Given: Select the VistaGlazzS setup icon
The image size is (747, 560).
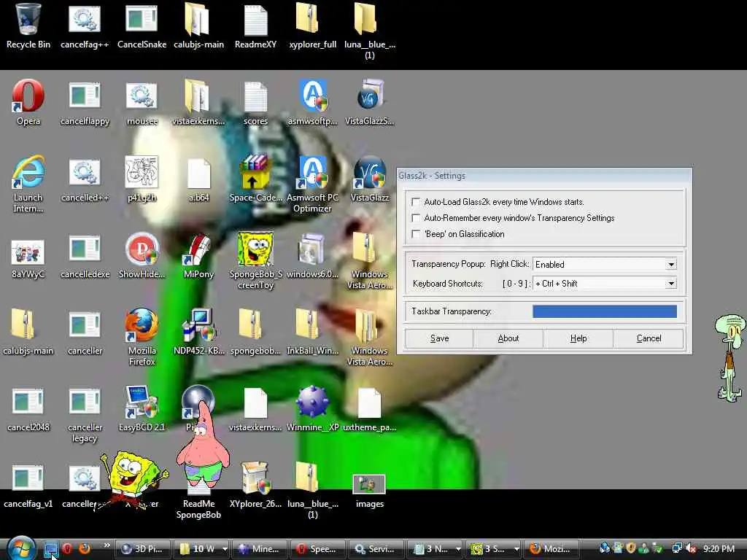Looking at the screenshot, I should click(x=370, y=102).
